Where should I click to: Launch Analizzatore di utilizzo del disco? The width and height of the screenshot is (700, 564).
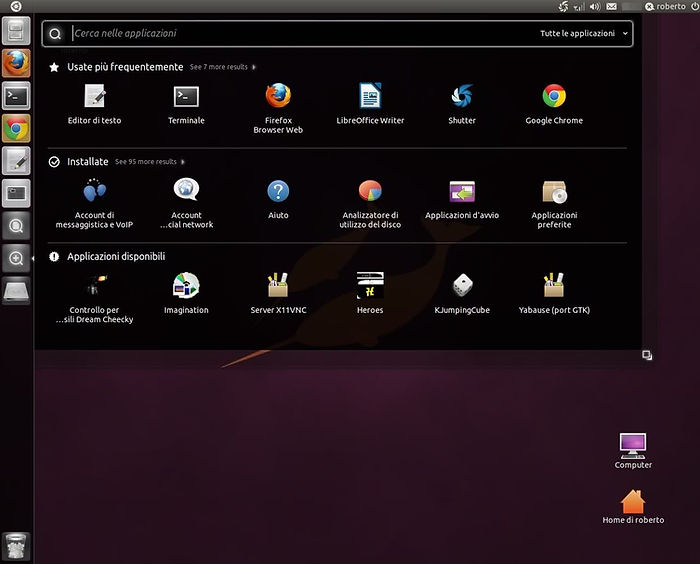(370, 203)
